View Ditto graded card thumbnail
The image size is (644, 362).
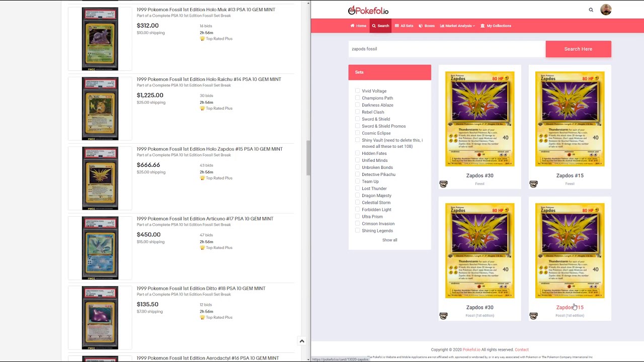(x=100, y=318)
